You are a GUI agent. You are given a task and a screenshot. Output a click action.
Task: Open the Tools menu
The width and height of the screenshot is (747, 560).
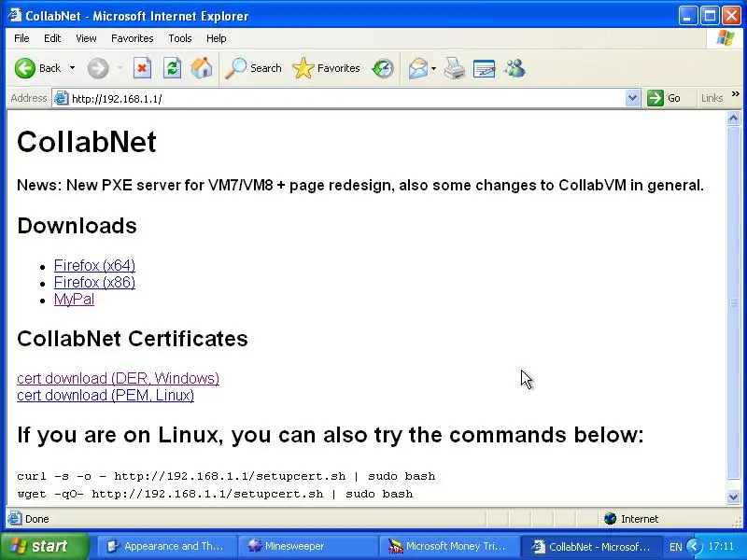pos(179,38)
